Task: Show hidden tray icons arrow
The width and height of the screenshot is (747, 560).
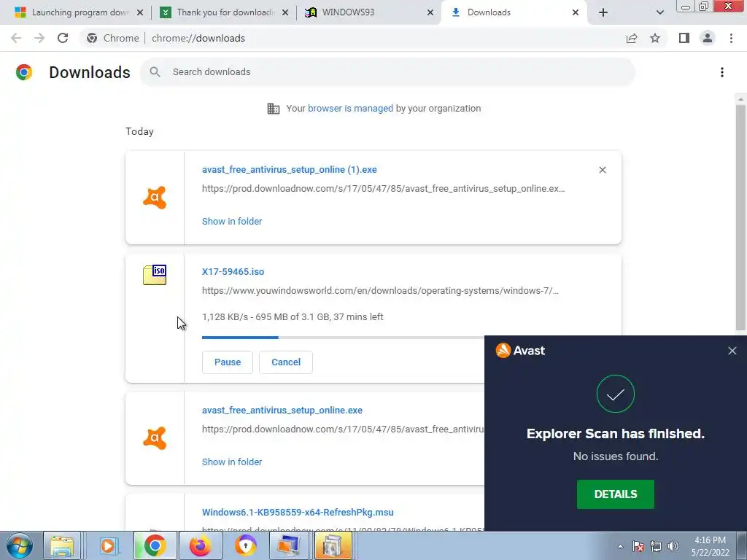Action: (x=620, y=546)
